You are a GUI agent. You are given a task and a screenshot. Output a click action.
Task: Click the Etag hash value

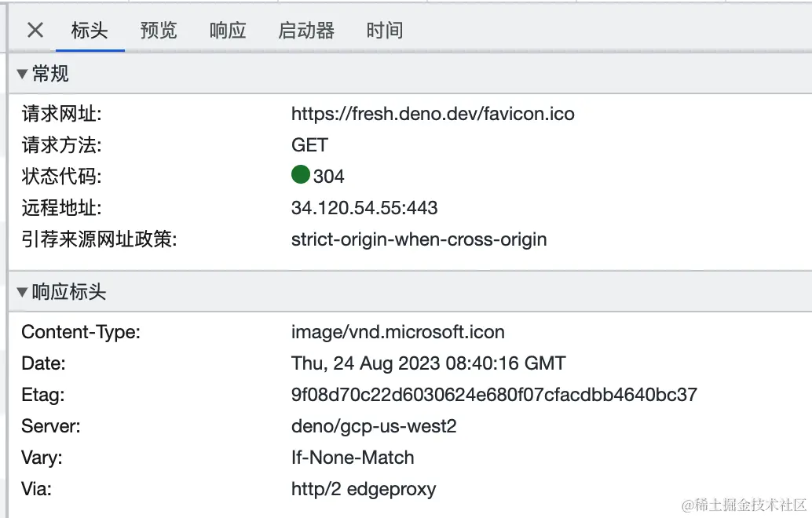click(x=494, y=395)
